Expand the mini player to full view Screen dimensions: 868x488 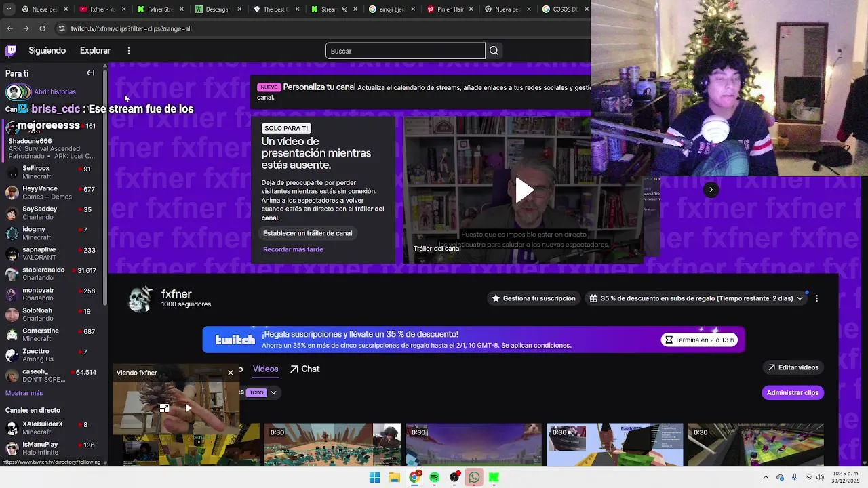coord(164,408)
